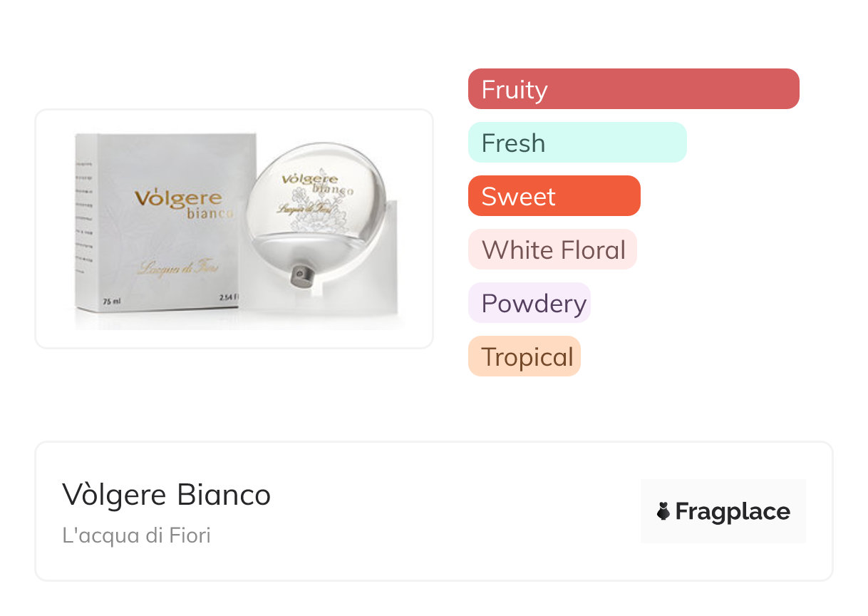Click the Fragplace wordmark text

click(733, 511)
